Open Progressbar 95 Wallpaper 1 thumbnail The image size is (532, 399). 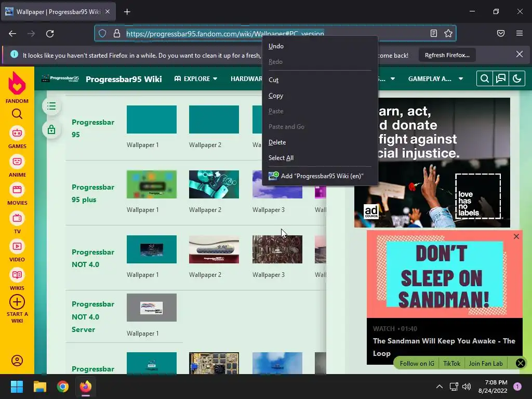(152, 119)
